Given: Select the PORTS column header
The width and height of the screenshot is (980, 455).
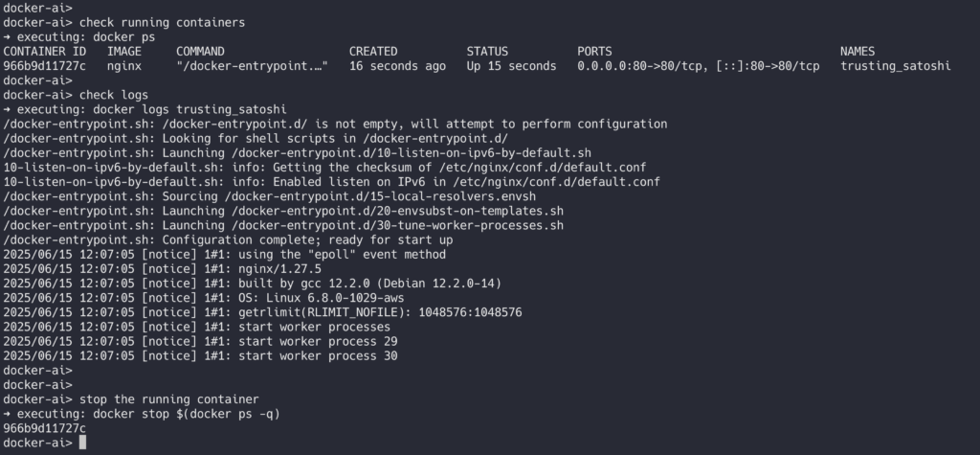Looking at the screenshot, I should (x=594, y=52).
